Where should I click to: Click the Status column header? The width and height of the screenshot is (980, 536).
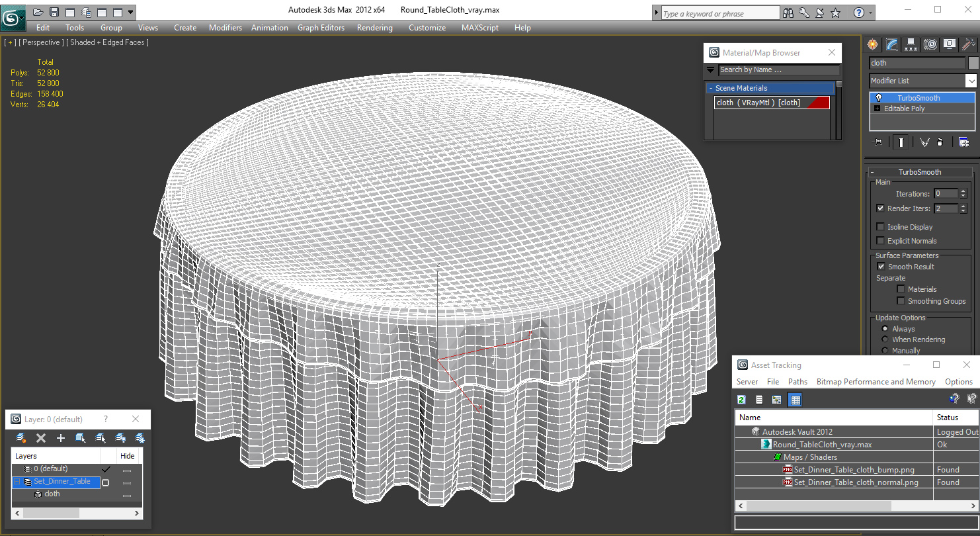(955, 418)
